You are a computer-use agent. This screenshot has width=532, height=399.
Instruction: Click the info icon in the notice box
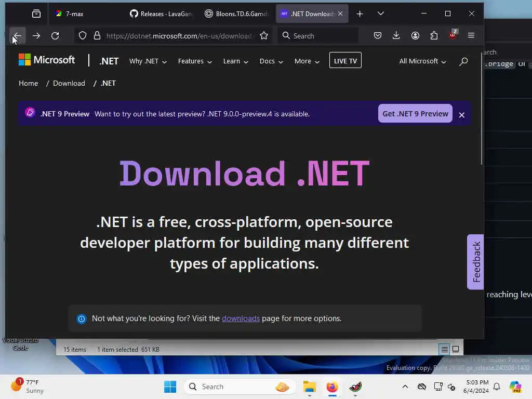82,319
